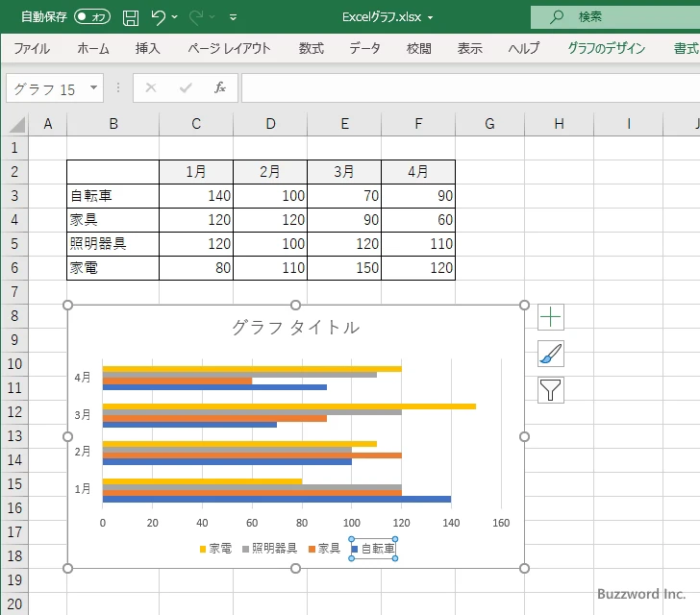Toggle the 自動保存 AutoSave switch
The image size is (700, 615).
(x=92, y=17)
